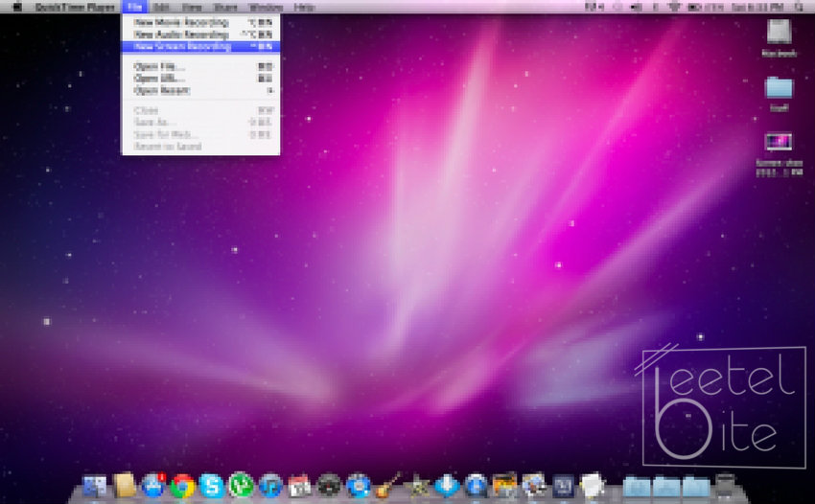
Task: Launch Google Chrome from the Dock
Action: [182, 487]
